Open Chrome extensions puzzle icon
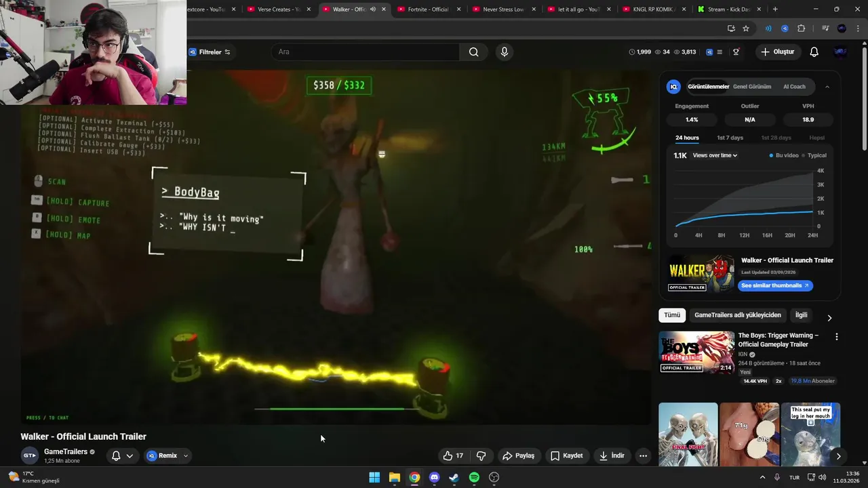Viewport: 868px width, 488px height. [x=802, y=28]
